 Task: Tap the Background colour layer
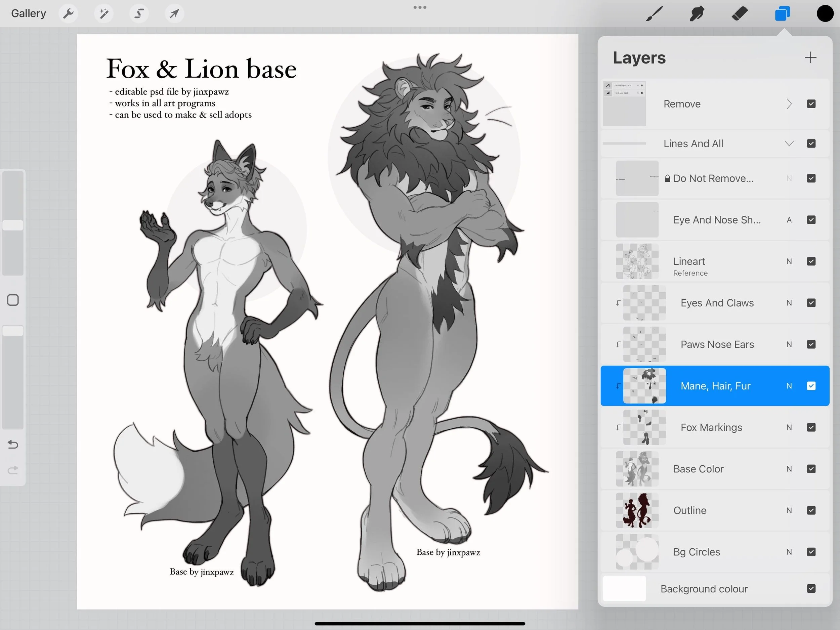tap(704, 589)
